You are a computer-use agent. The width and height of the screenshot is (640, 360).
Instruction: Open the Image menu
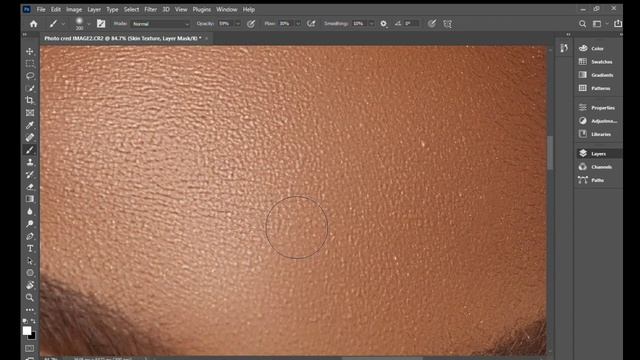coord(74,9)
